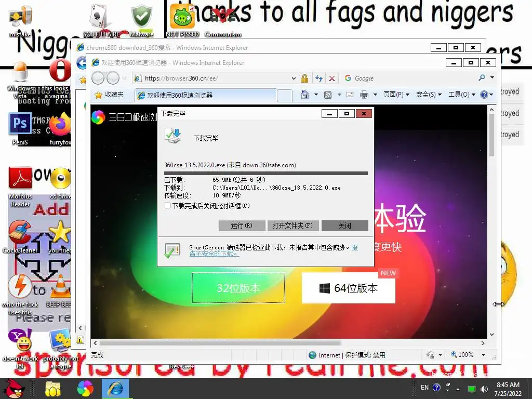Click the RSS feeds icon

tap(328, 95)
